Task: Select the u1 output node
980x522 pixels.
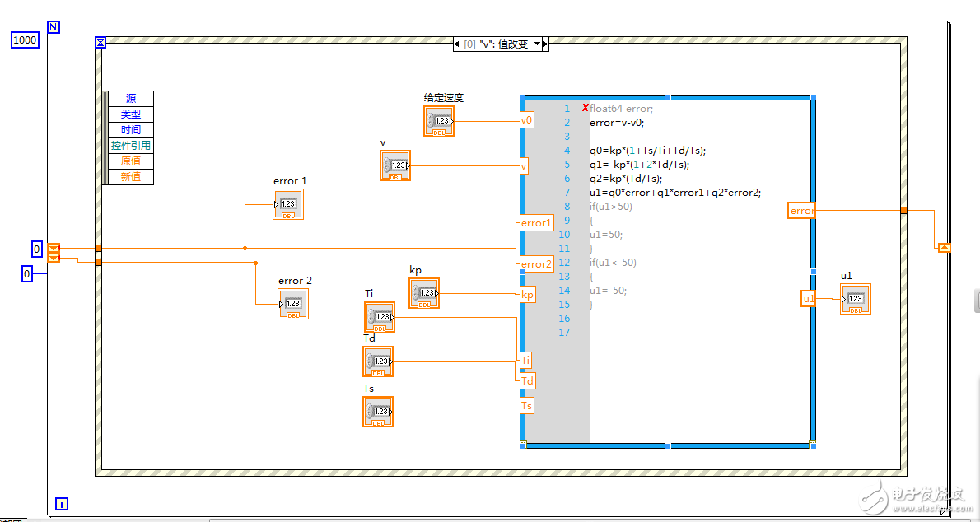Action: pyautogui.click(x=809, y=299)
